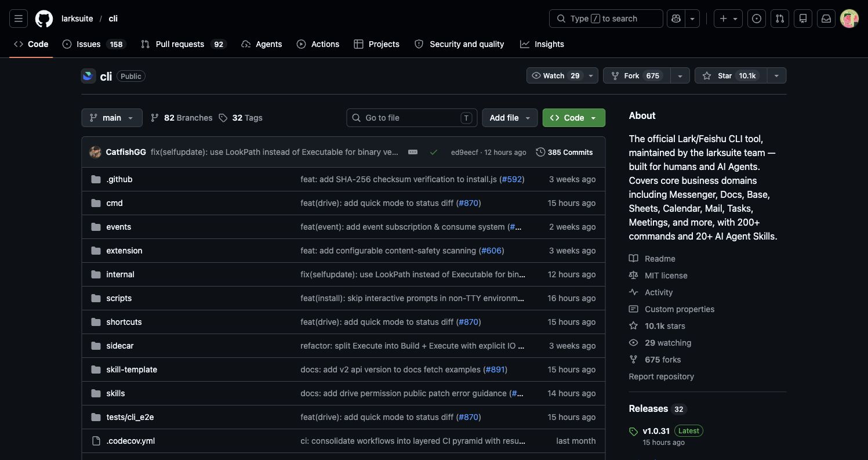Open the global navigation hamburger menu
The height and width of the screenshot is (460, 868).
pos(19,19)
